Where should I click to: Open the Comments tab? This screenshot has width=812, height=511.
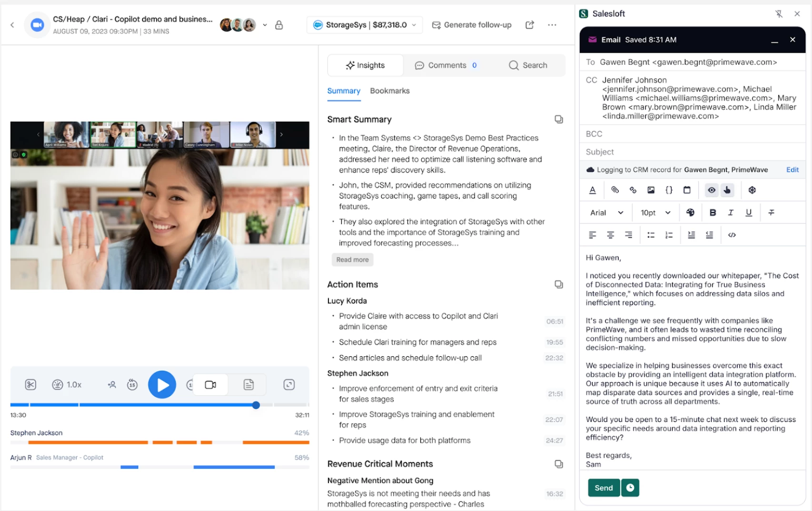pyautogui.click(x=446, y=65)
